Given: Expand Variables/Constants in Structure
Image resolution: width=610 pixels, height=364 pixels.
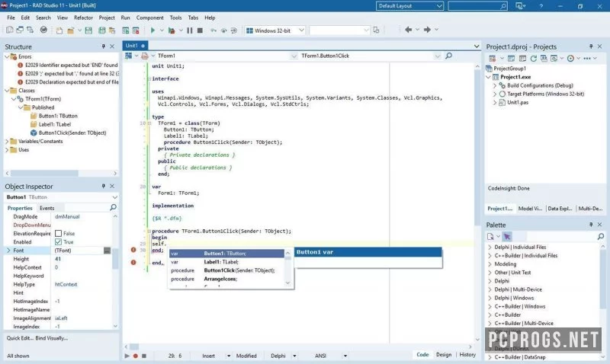Looking at the screenshot, I should click(x=7, y=142).
